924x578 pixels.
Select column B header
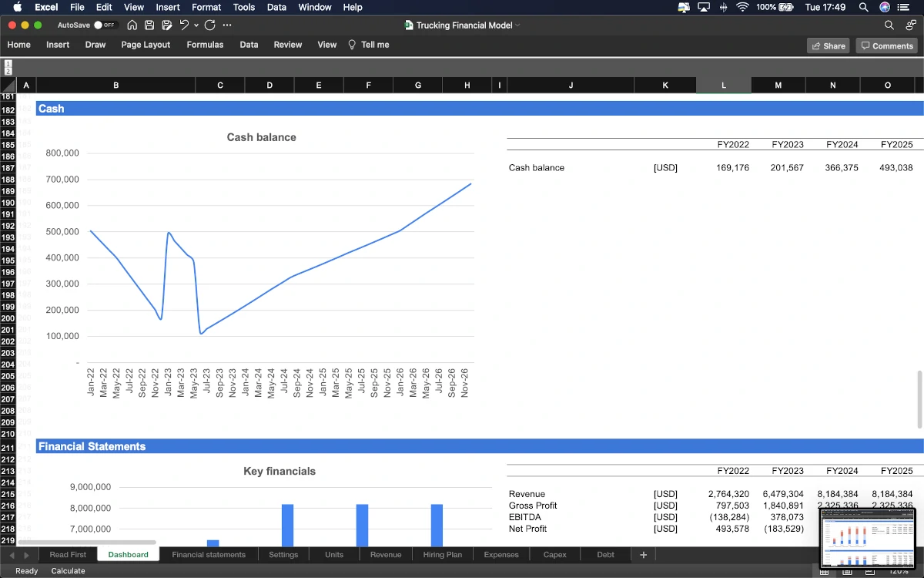(x=115, y=85)
